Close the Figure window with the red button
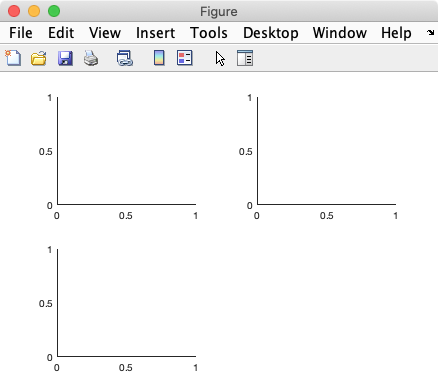Image resolution: width=438 pixels, height=392 pixels. (x=14, y=11)
